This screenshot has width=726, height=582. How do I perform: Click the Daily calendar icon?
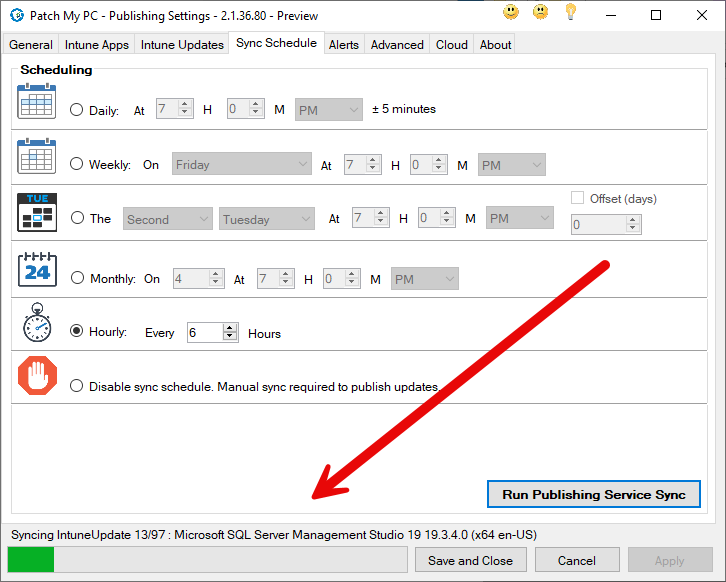tap(37, 101)
